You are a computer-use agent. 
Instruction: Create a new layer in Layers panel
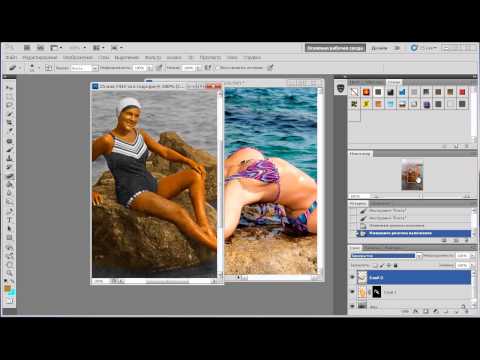pos(456,311)
